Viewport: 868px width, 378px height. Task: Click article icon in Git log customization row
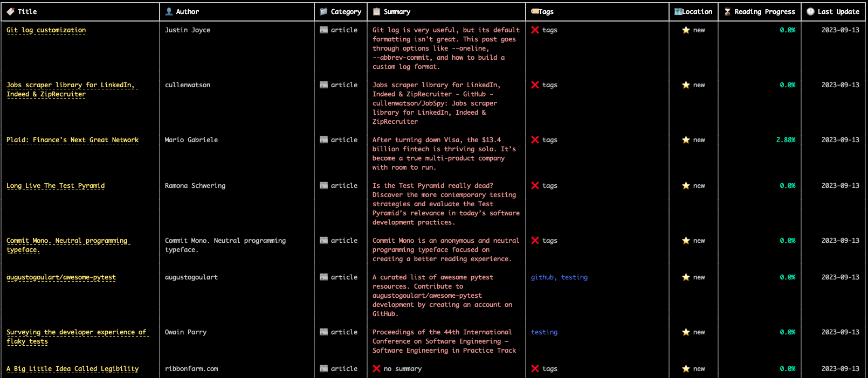click(x=323, y=30)
